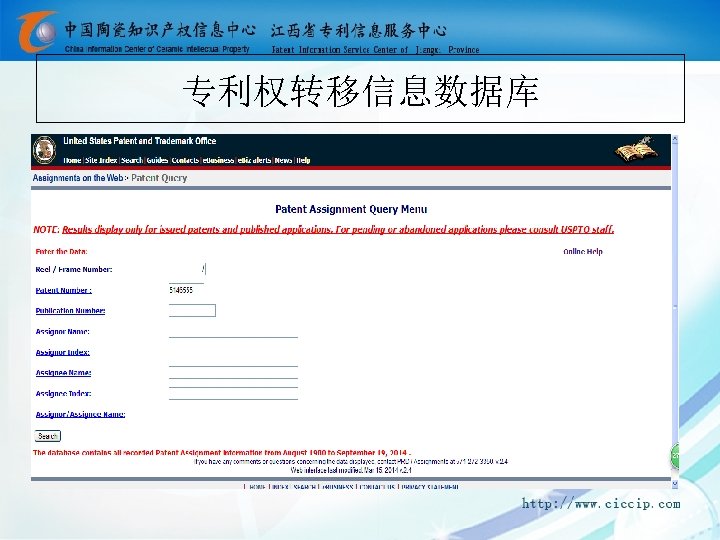The height and width of the screenshot is (540, 720).
Task: Open the Guides navigation link
Action: pos(158,160)
